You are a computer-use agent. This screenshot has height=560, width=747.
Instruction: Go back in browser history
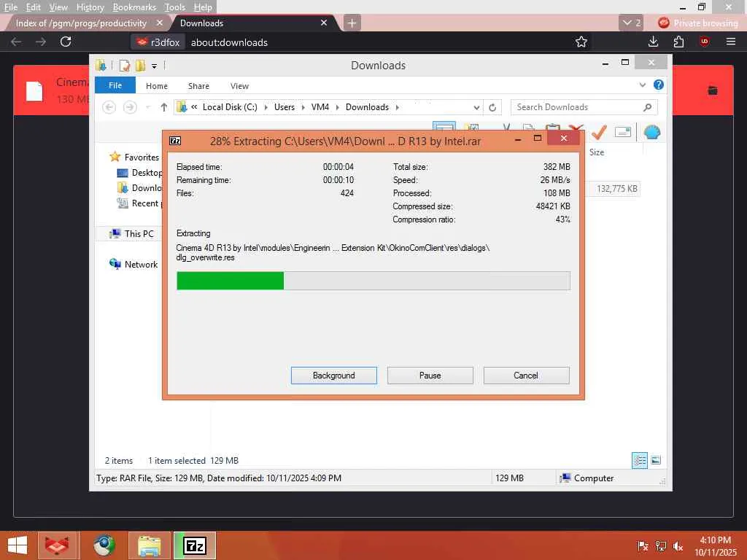(16, 42)
